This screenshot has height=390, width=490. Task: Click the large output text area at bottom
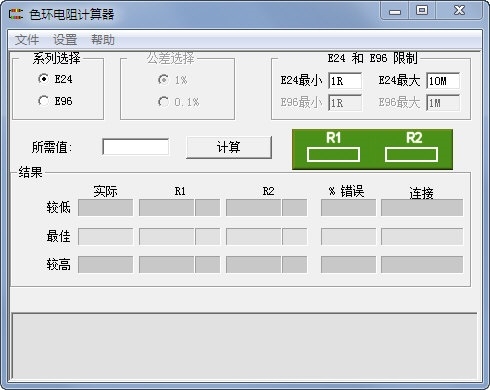pos(244,345)
